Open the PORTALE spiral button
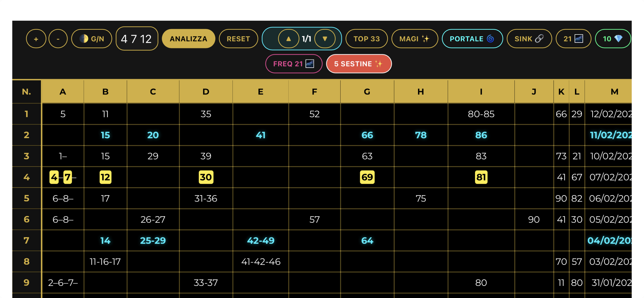The height and width of the screenshot is (298, 644). pyautogui.click(x=472, y=39)
